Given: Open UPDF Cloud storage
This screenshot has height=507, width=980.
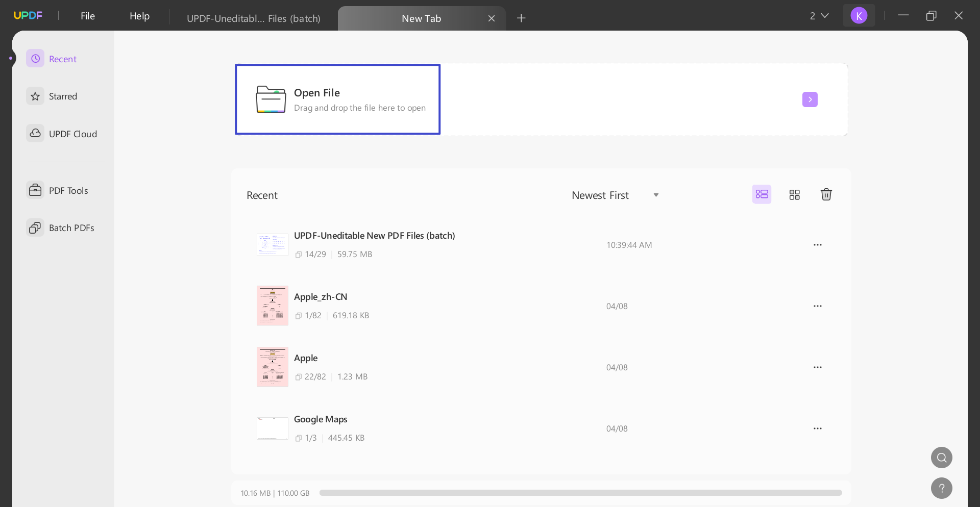Looking at the screenshot, I should [73, 134].
